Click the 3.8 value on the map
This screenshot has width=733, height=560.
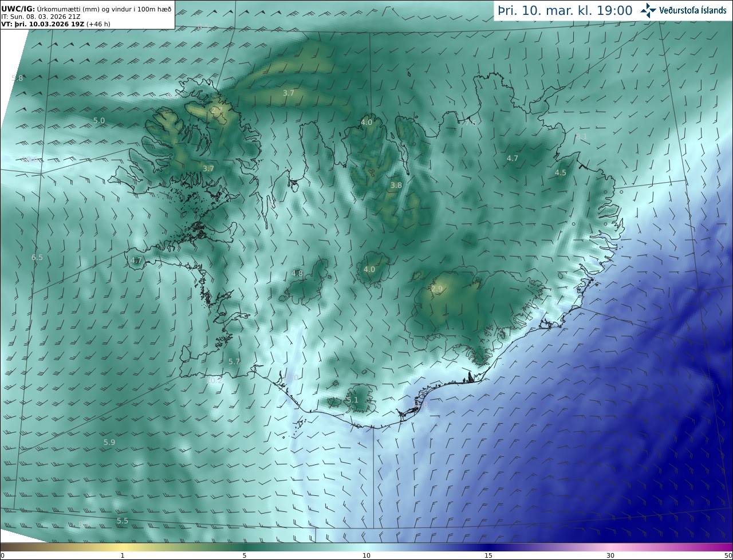click(x=396, y=185)
